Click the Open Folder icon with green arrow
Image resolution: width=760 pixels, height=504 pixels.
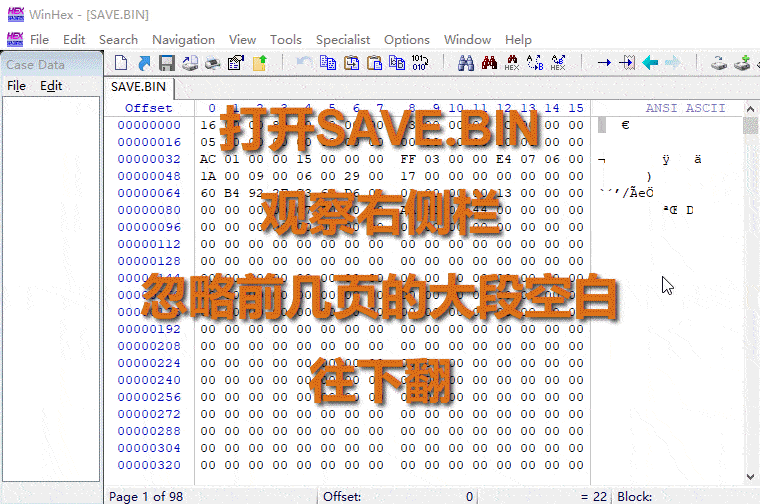tap(260, 63)
